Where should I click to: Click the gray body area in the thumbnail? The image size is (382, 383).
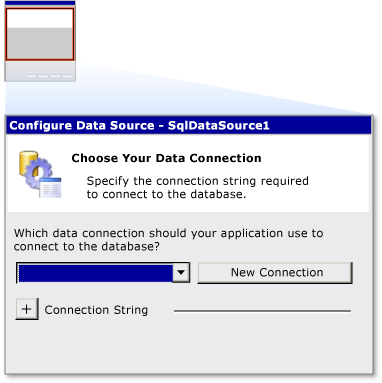40,43
